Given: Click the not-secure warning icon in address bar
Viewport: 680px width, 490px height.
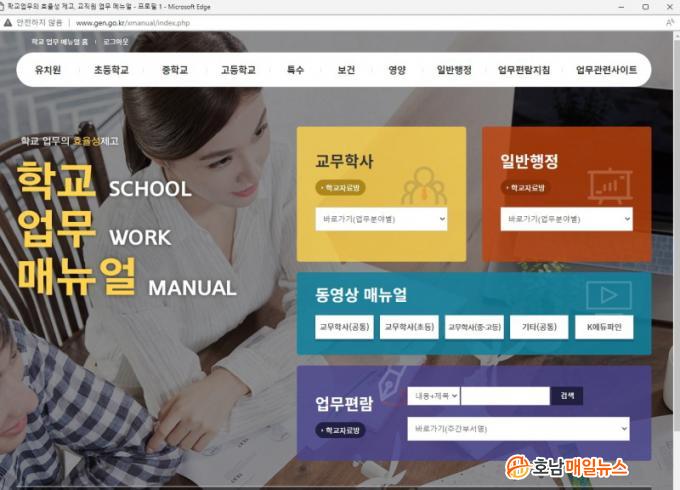Looking at the screenshot, I should 8,22.
